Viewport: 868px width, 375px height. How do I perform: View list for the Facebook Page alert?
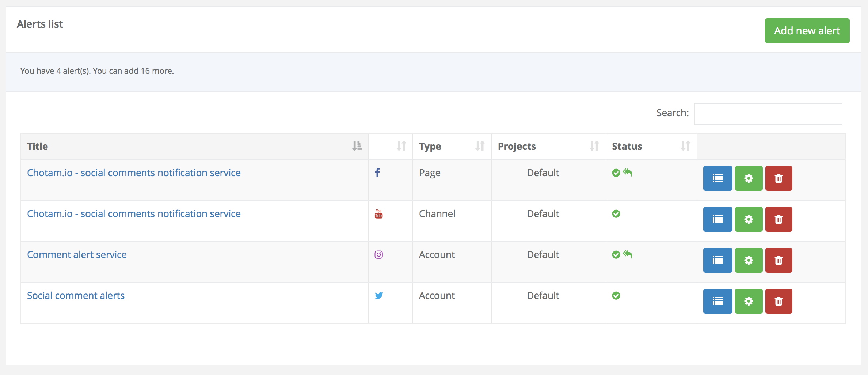click(717, 178)
